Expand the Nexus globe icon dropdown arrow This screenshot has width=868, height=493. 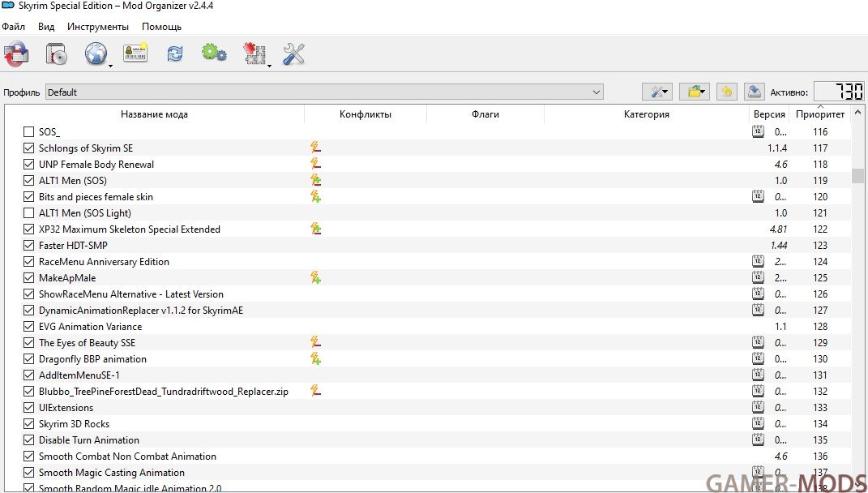(111, 66)
